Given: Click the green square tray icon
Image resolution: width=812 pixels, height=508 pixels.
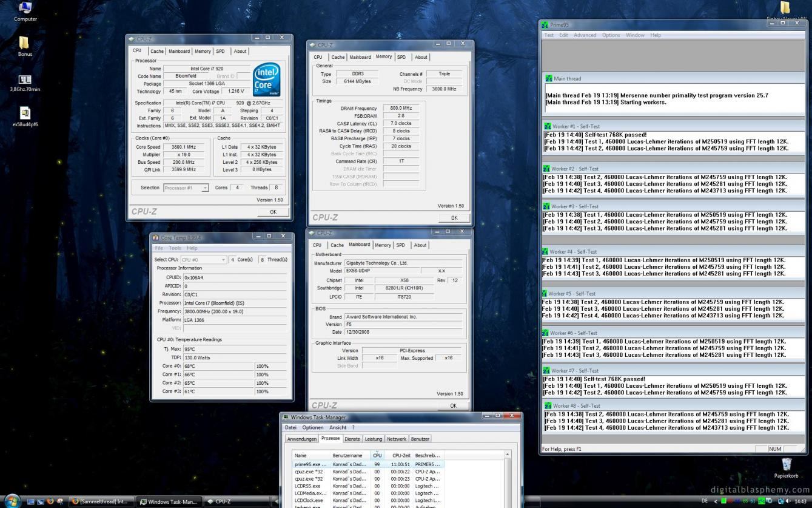Looking at the screenshot, I should [x=723, y=502].
